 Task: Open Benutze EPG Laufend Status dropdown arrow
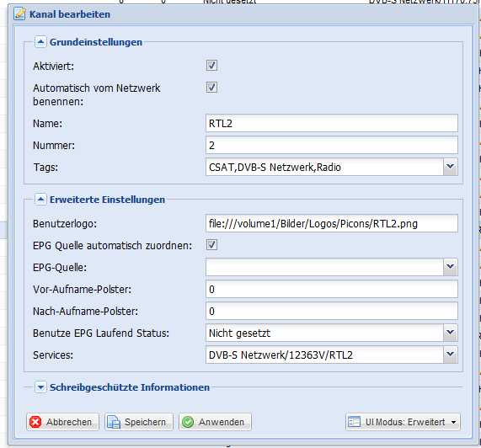point(451,333)
